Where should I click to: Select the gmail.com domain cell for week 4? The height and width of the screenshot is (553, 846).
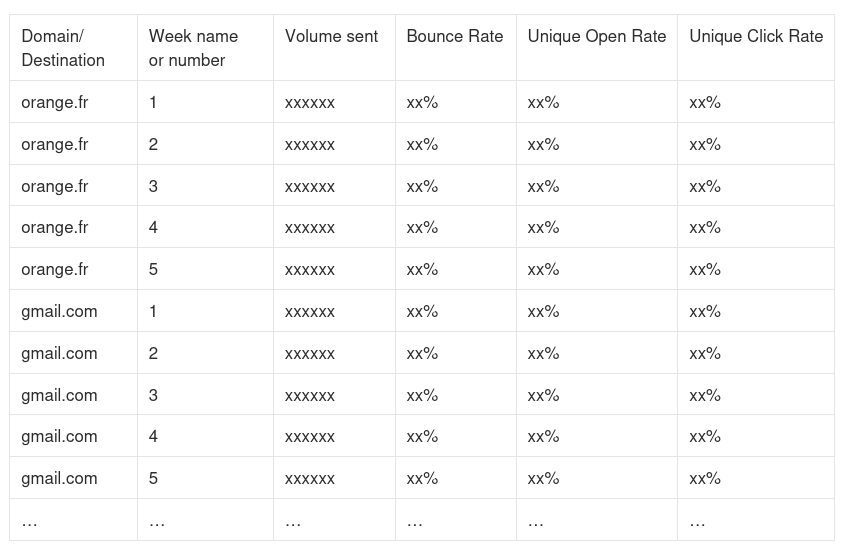coord(59,436)
